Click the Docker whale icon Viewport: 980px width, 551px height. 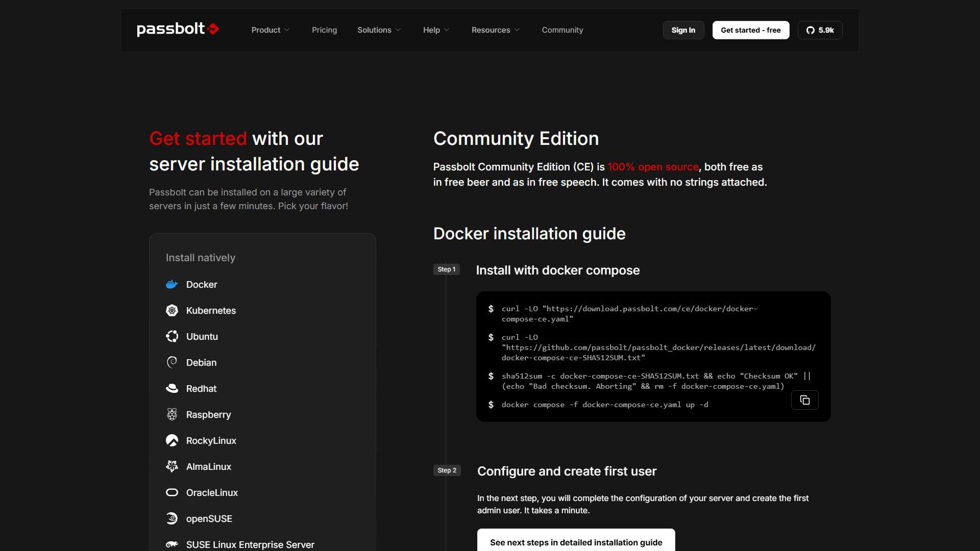[x=172, y=285]
